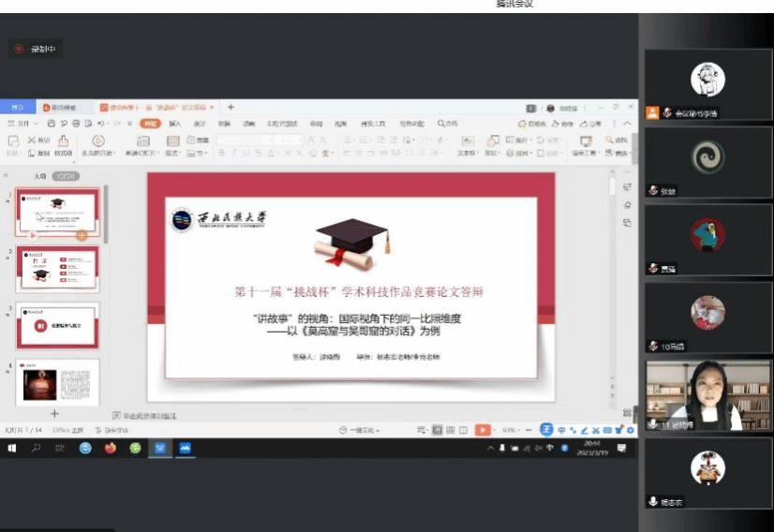Collapse the ribbon with the top-right chevron

coord(627,124)
